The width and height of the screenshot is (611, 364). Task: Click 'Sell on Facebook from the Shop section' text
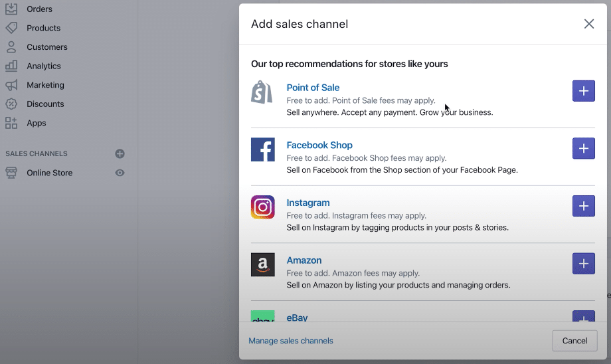[x=402, y=170]
